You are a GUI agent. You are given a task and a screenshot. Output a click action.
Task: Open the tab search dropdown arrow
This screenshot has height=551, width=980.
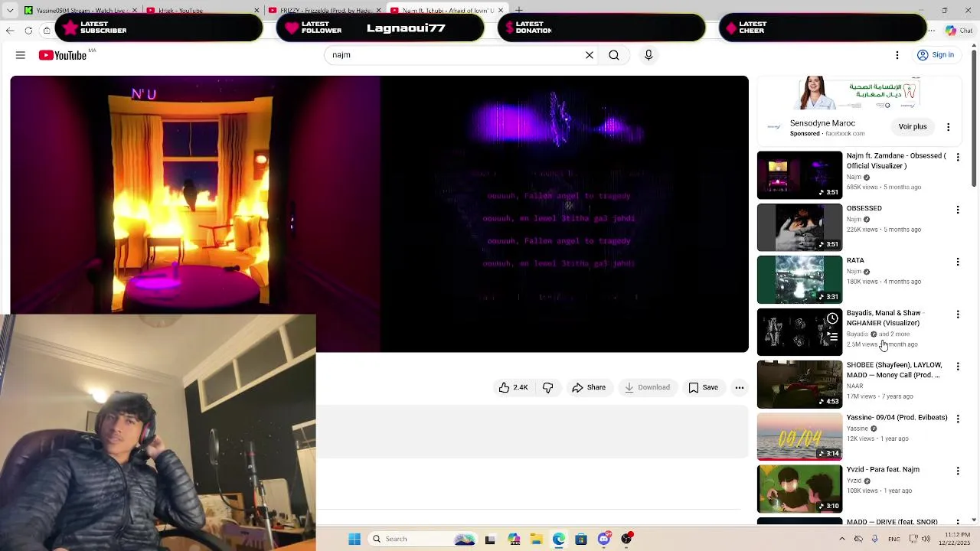[10, 10]
